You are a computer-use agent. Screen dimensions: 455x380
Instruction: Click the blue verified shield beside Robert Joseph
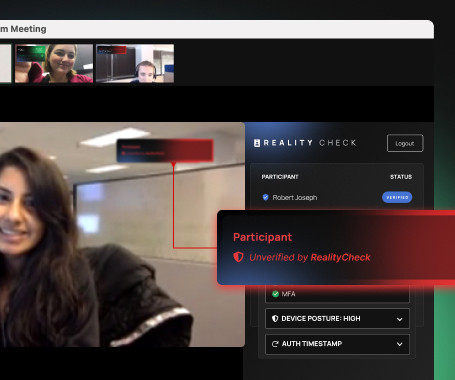tap(265, 197)
